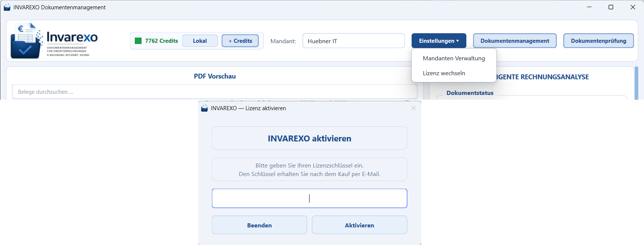
Task: Click the PDF Vorschau heading
Action: tap(215, 76)
